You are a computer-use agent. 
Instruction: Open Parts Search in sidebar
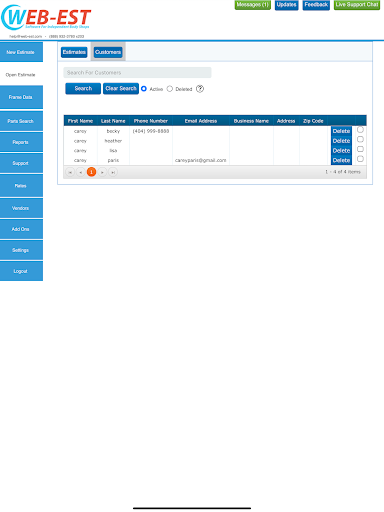point(21,121)
